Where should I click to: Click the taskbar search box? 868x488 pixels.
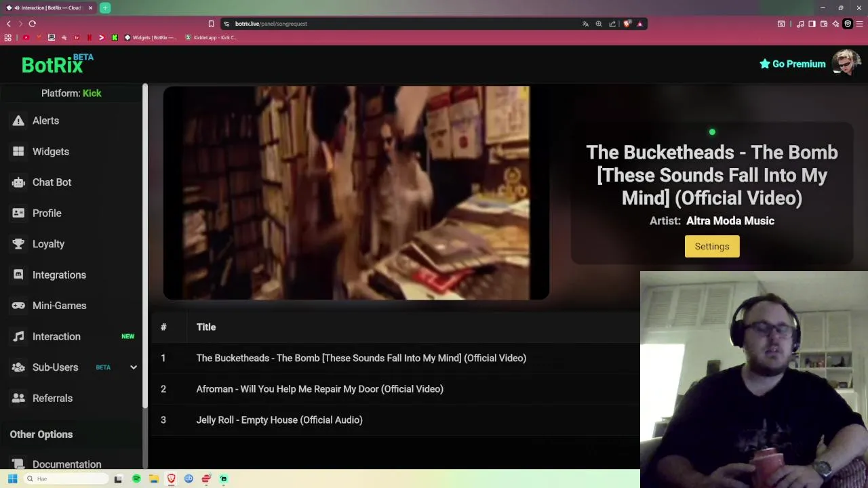[x=66, y=479]
